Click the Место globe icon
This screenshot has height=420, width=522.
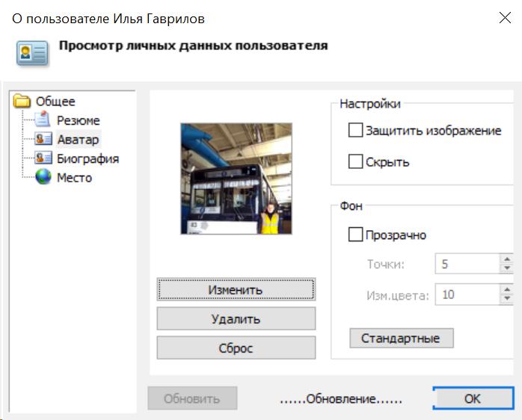point(43,177)
